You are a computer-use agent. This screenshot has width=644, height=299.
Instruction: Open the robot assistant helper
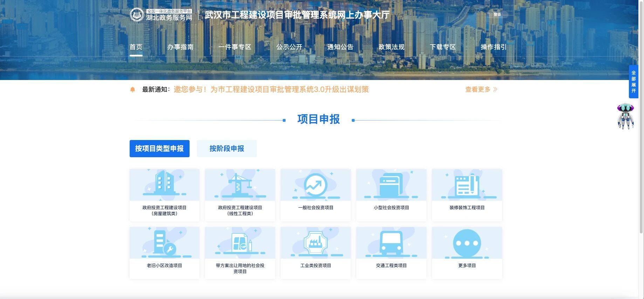point(625,116)
